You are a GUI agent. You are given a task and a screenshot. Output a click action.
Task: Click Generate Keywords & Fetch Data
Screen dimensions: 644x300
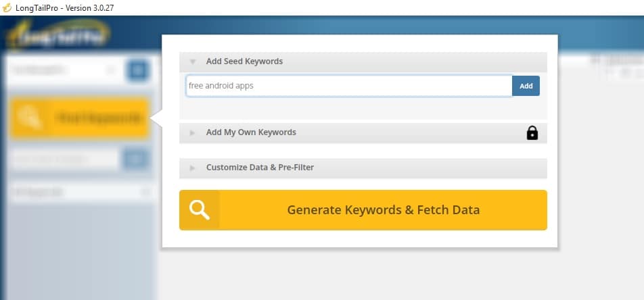(x=383, y=210)
